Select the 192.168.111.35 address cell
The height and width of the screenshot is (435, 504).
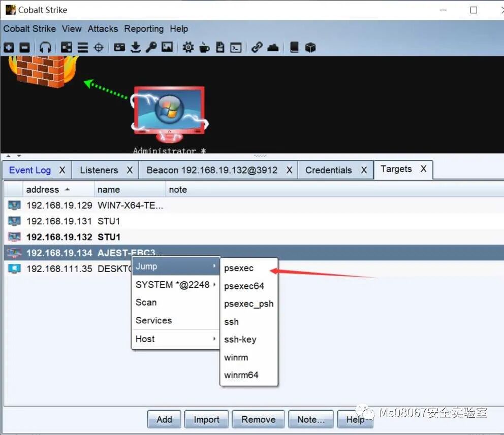point(59,269)
